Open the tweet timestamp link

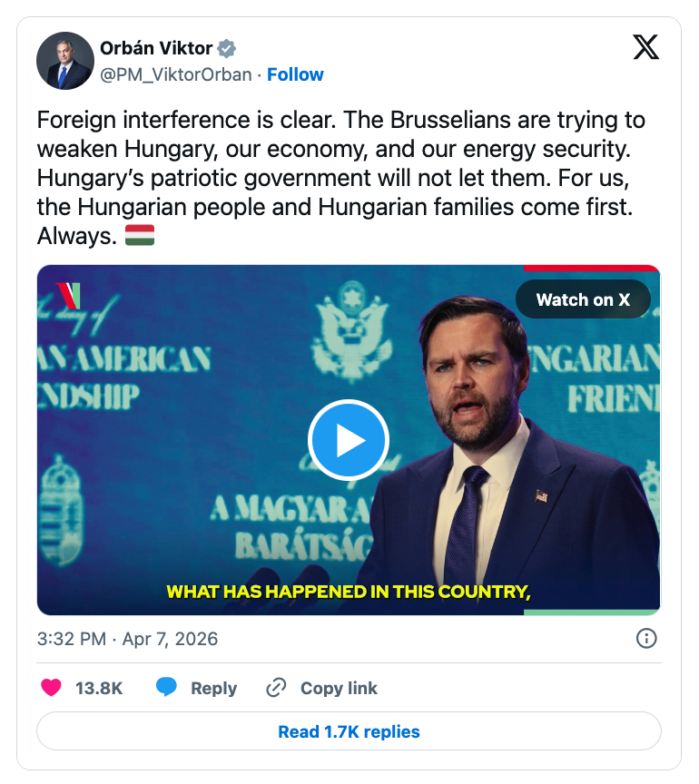coord(127,639)
